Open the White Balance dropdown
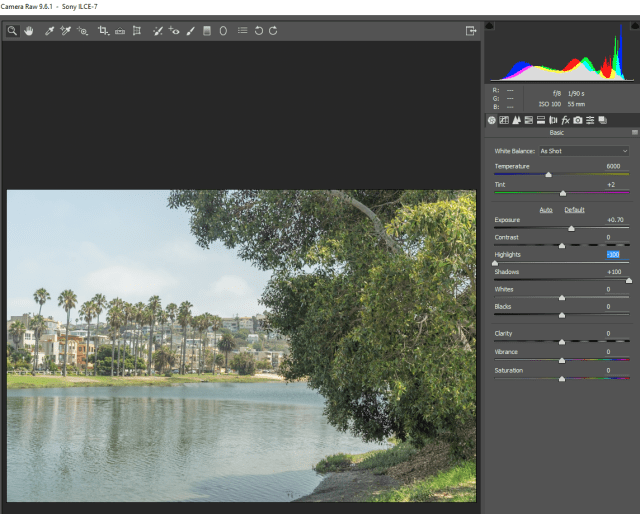The width and height of the screenshot is (640, 514). point(583,151)
